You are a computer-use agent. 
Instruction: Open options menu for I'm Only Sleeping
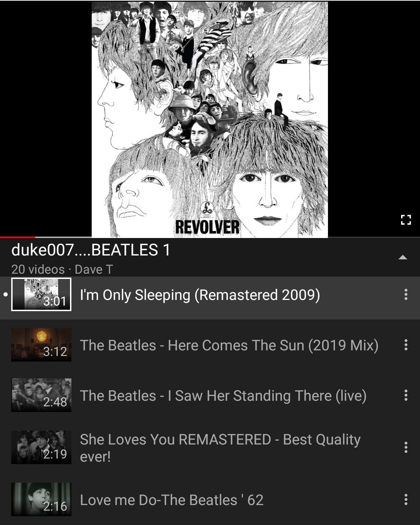406,294
